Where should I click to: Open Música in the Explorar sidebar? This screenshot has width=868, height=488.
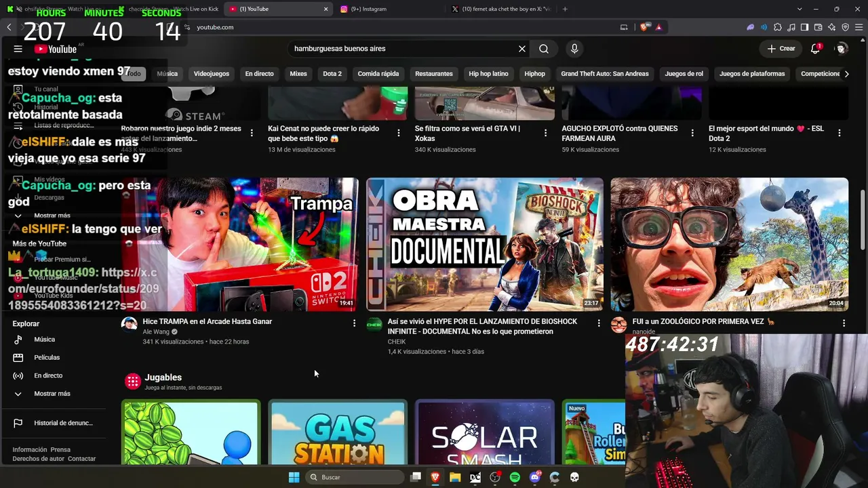[45, 340]
